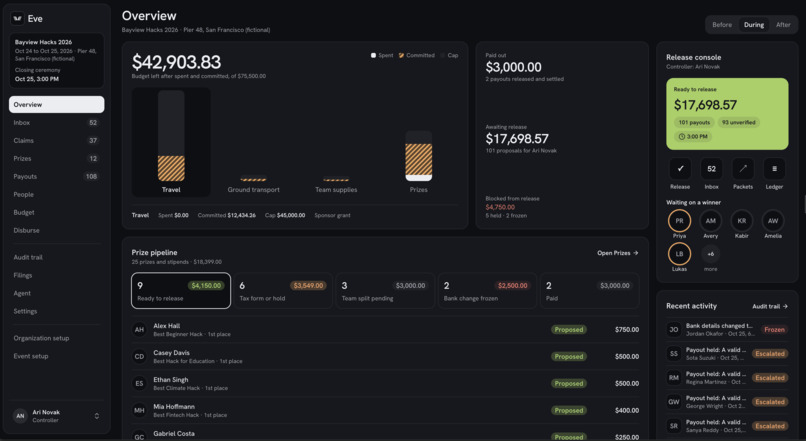Click the SS avatar in Recent activity
The height and width of the screenshot is (441, 806).
coord(674,354)
